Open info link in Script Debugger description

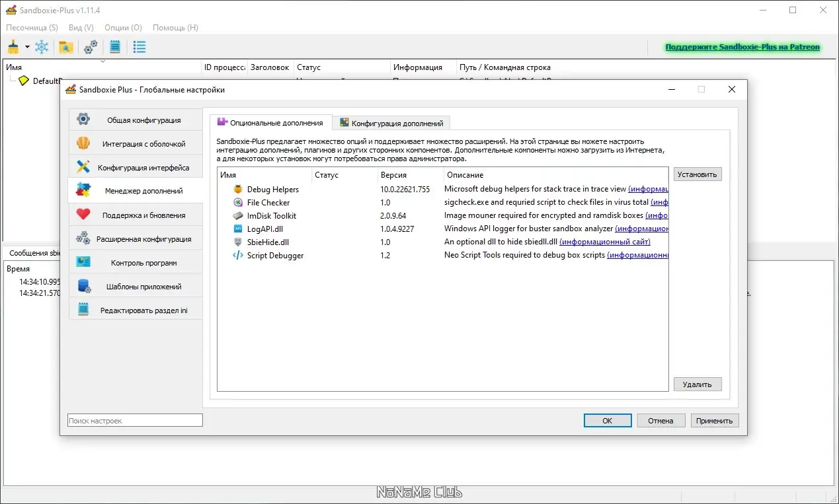(638, 255)
